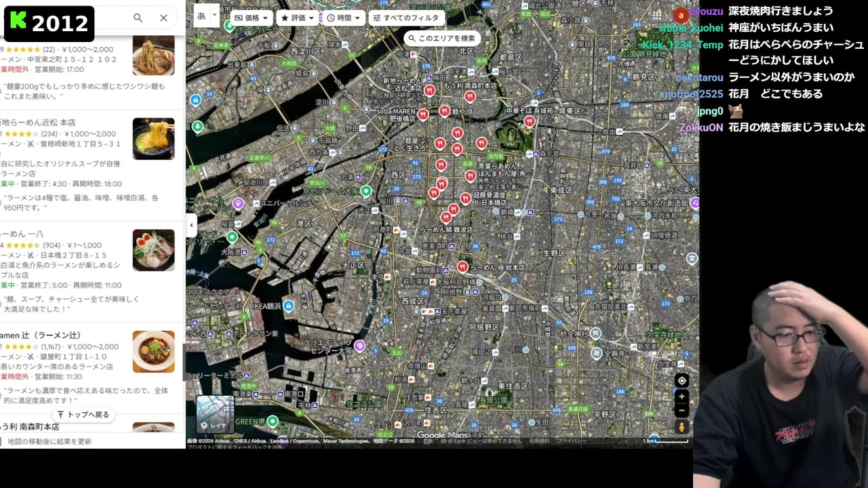Select the 新地らーめん近松 本店 map pin
This screenshot has height=488, width=868.
[x=429, y=90]
